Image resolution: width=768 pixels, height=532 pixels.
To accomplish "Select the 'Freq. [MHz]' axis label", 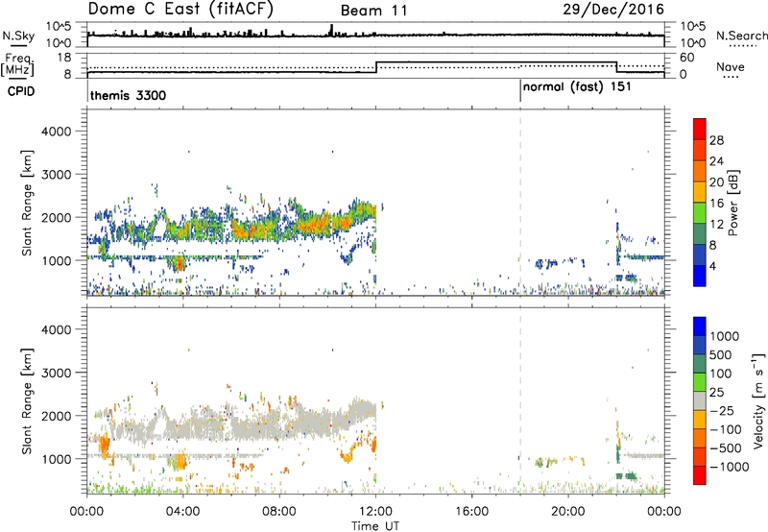I will point(17,65).
